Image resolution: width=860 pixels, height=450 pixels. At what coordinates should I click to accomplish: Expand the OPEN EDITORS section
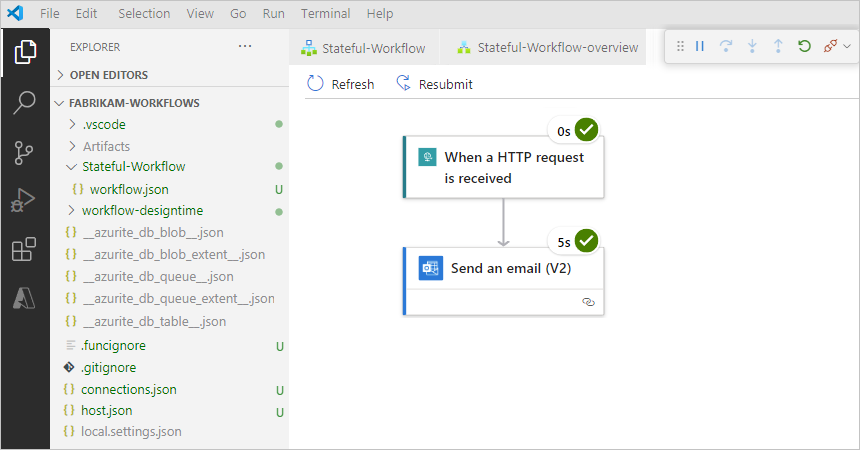(x=108, y=75)
